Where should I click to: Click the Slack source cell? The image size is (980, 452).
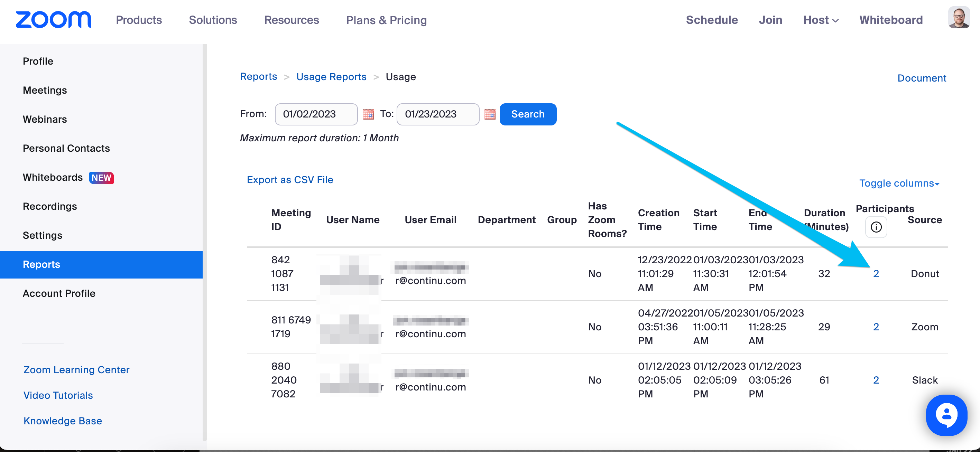(924, 380)
